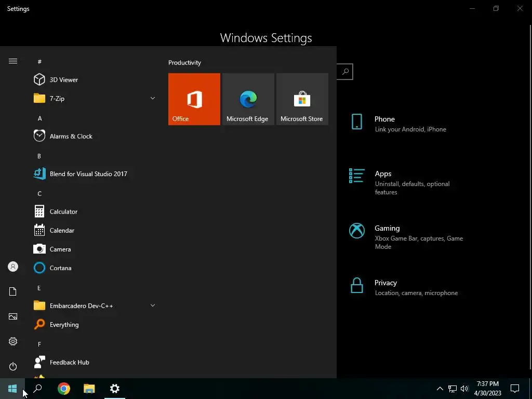
Task: Click the Windows Start button
Action: click(12, 389)
